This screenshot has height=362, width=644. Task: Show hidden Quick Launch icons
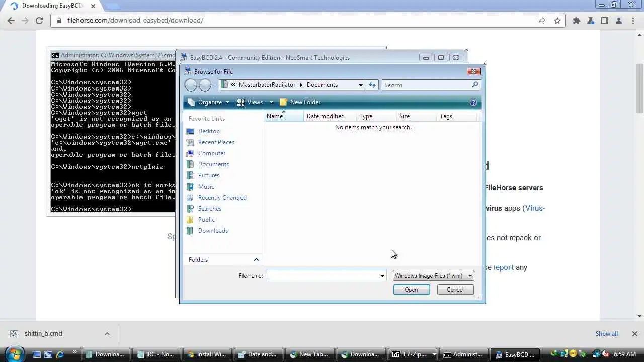[x=75, y=352]
